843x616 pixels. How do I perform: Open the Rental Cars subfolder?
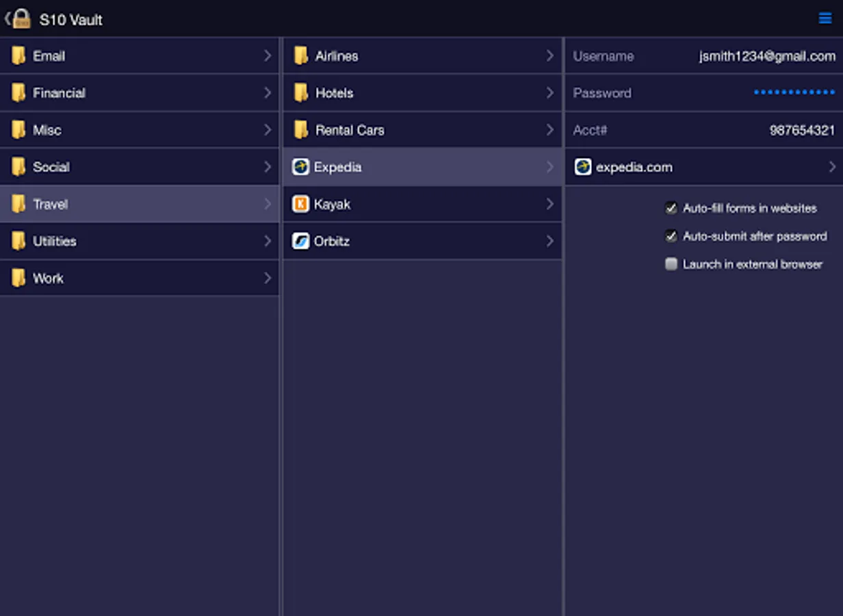click(x=422, y=129)
